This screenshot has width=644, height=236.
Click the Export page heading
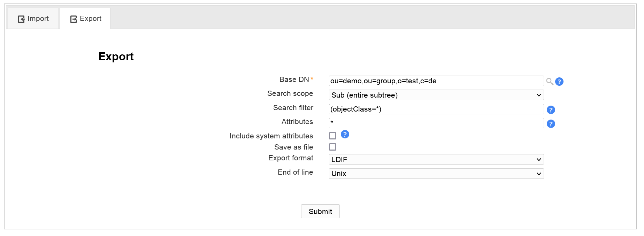click(116, 56)
